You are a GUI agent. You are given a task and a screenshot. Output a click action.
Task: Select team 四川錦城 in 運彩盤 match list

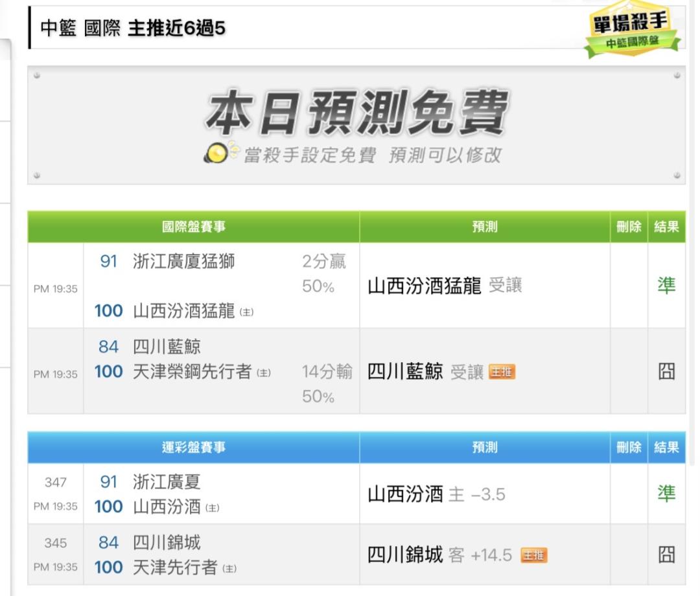[x=167, y=542]
